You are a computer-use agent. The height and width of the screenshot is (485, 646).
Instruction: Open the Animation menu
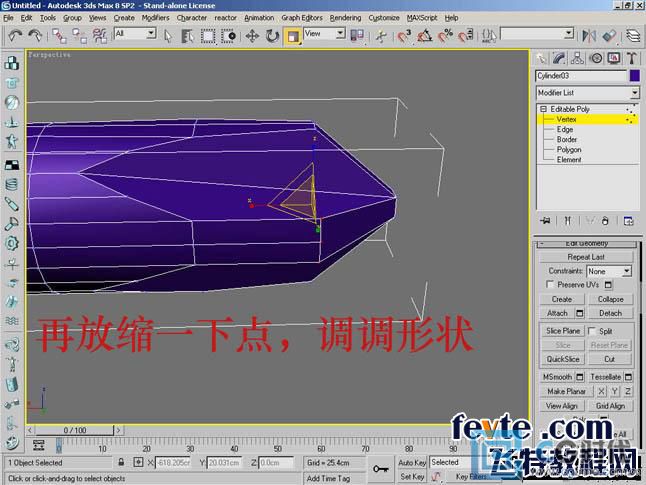click(x=259, y=18)
